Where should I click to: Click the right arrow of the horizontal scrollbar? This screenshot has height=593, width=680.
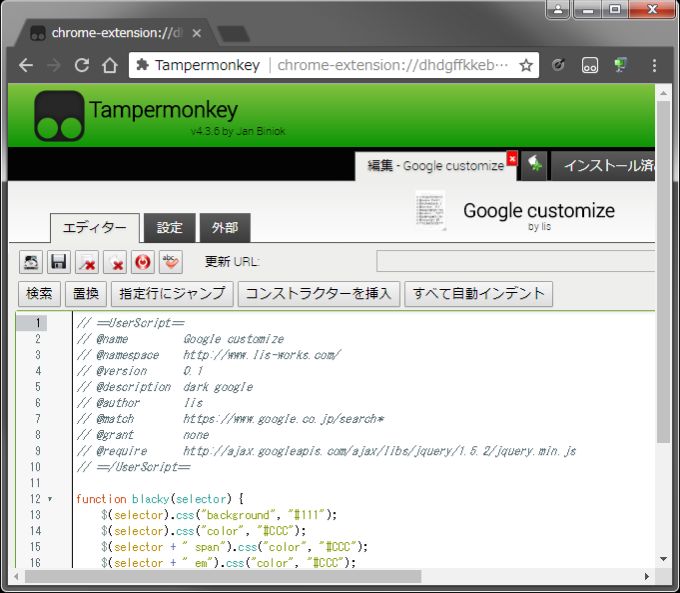pyautogui.click(x=647, y=577)
